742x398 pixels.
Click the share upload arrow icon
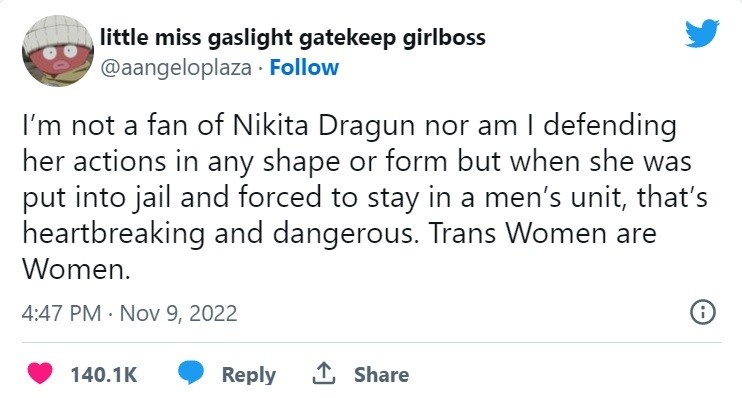(x=324, y=373)
